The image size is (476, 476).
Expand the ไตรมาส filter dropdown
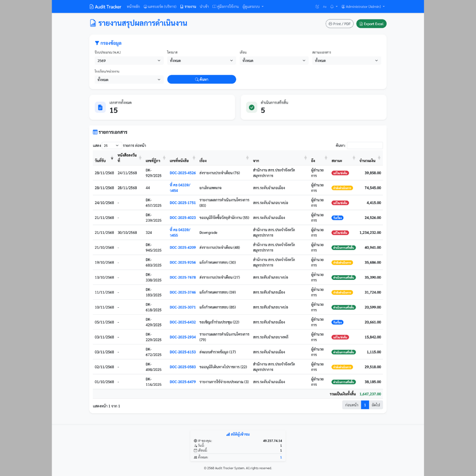201,60
